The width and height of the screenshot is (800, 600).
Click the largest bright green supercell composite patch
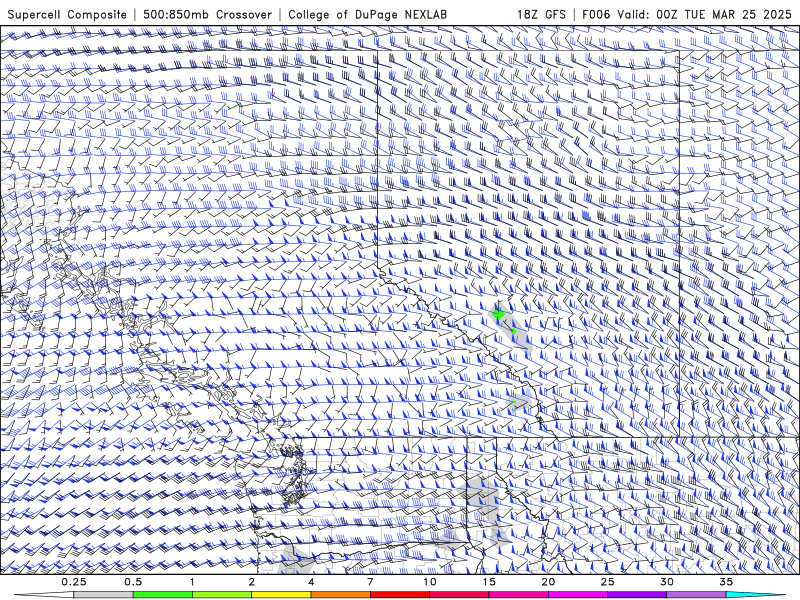(x=499, y=315)
